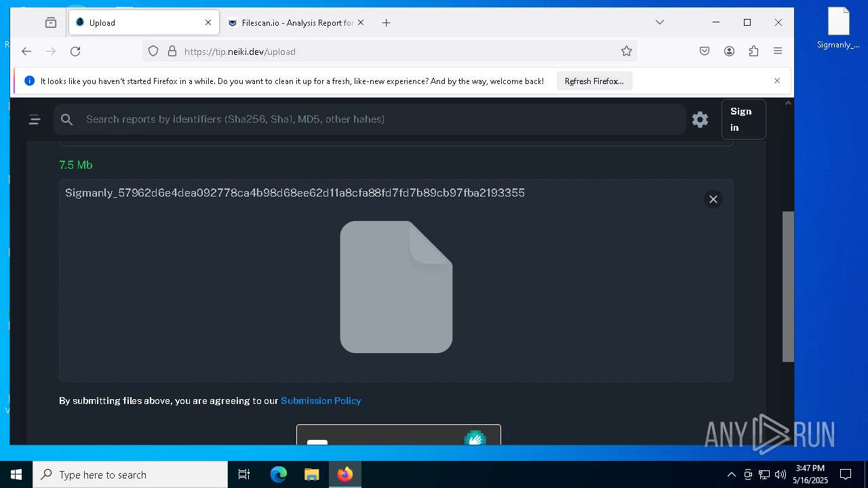Maximize the Firefox window

click(x=747, y=22)
